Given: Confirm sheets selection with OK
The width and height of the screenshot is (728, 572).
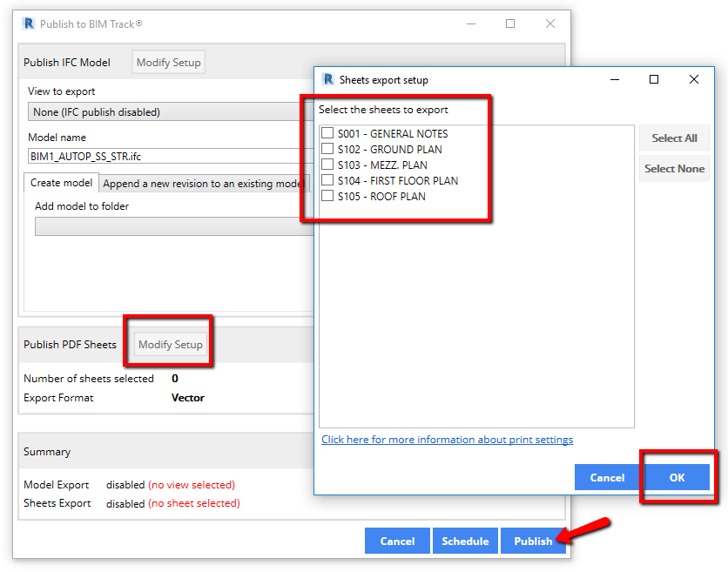Looking at the screenshot, I should tap(677, 477).
